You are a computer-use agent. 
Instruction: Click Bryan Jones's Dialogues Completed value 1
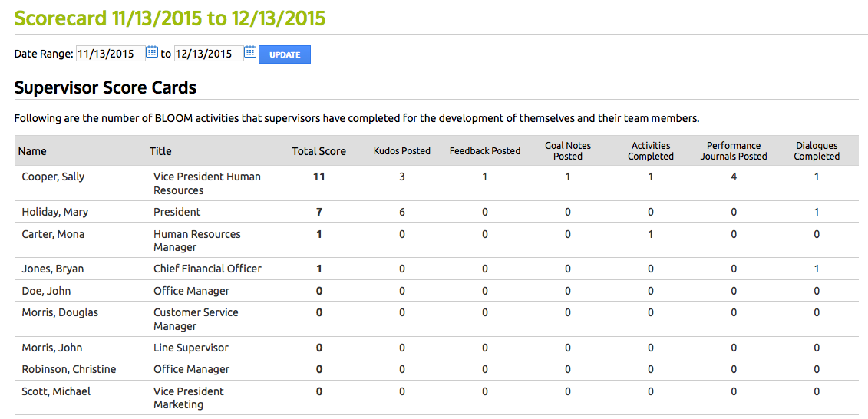(x=817, y=269)
